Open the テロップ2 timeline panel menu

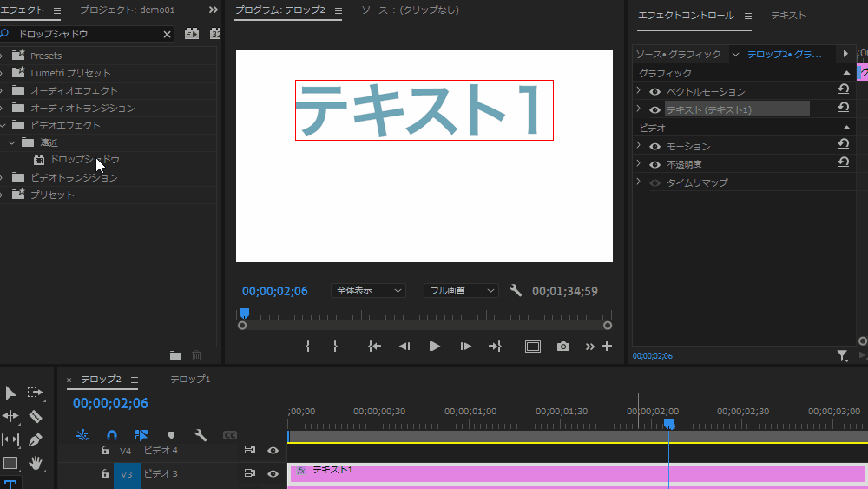135,380
